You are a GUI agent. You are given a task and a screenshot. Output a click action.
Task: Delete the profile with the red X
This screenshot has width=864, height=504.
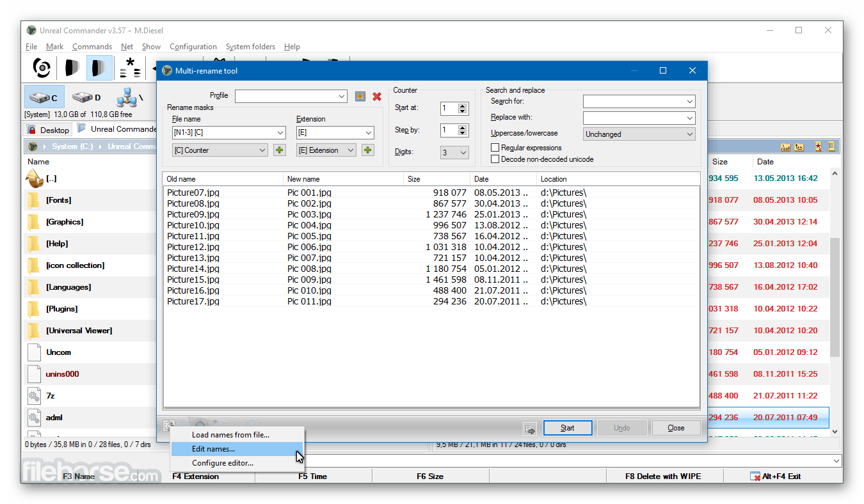coord(377,96)
